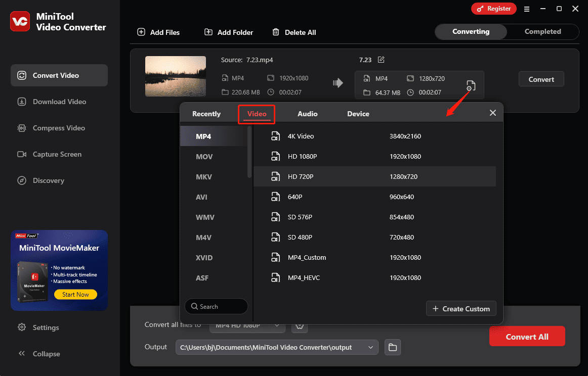Select the 854x480 resolution text

pos(402,217)
